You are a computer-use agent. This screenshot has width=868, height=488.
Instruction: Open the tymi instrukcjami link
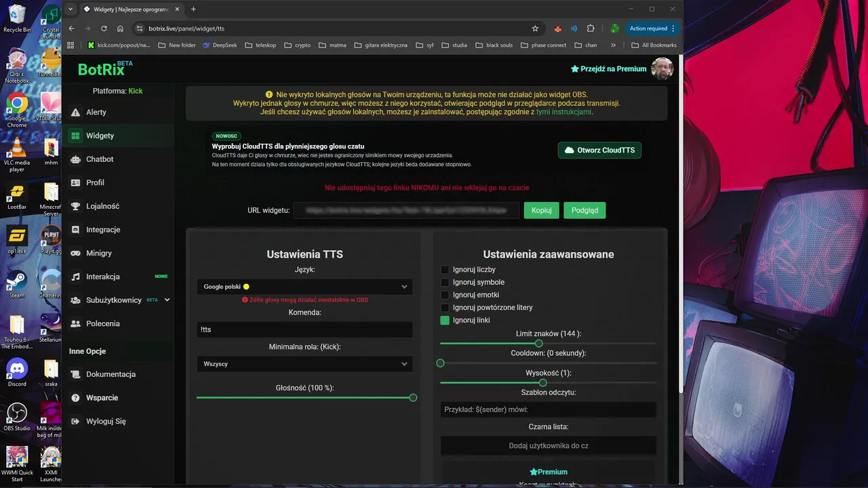pyautogui.click(x=564, y=112)
